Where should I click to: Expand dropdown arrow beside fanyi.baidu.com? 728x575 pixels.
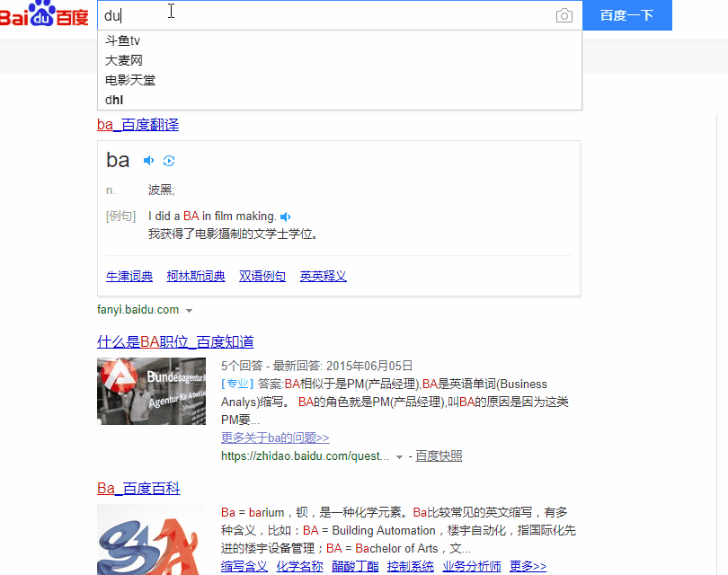189,311
